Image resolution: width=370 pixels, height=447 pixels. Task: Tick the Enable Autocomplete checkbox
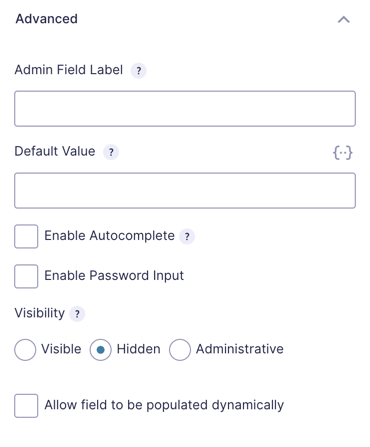tap(26, 236)
